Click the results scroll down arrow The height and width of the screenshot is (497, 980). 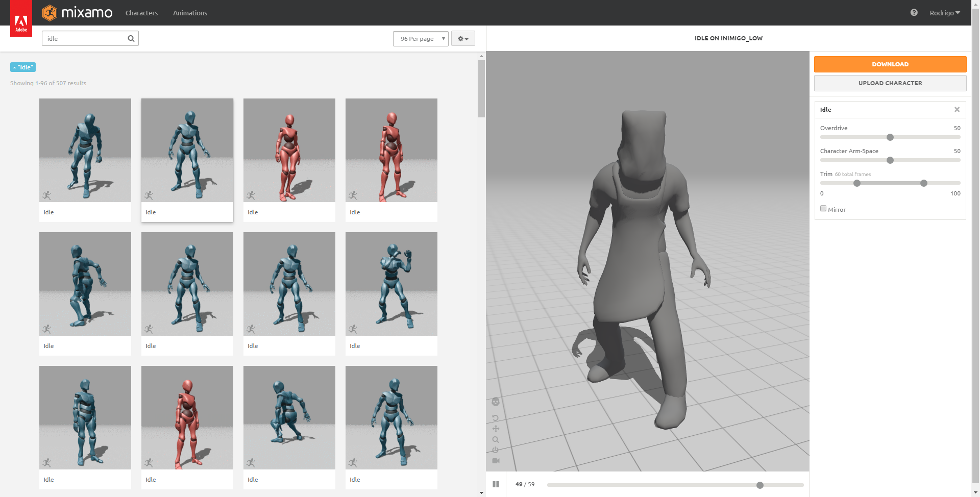click(481, 493)
